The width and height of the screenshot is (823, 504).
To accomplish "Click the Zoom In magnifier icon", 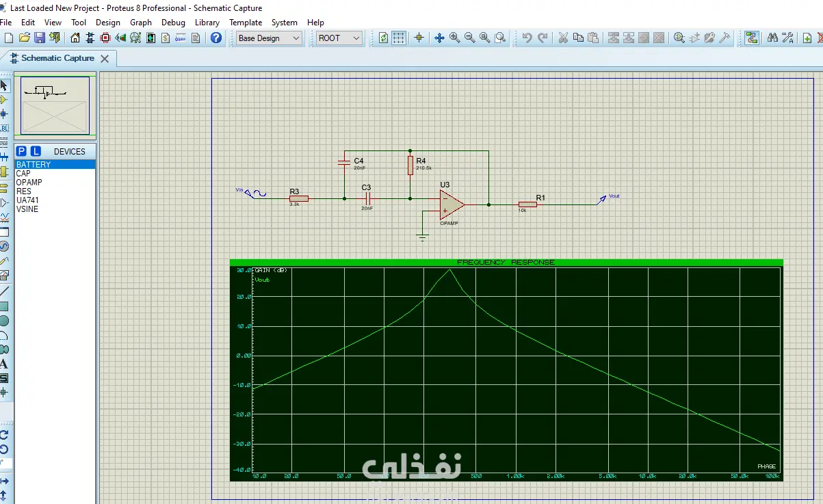I will (x=454, y=38).
